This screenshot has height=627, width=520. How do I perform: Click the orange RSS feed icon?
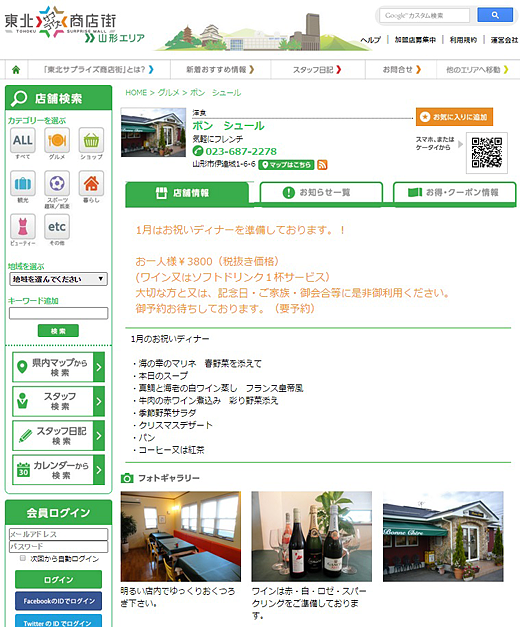point(322,165)
